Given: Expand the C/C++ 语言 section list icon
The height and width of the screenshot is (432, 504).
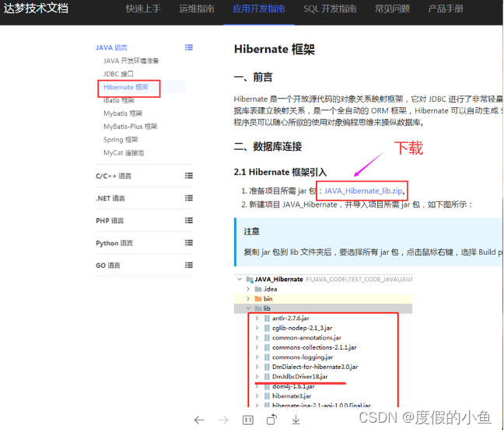Looking at the screenshot, I should click(189, 176).
